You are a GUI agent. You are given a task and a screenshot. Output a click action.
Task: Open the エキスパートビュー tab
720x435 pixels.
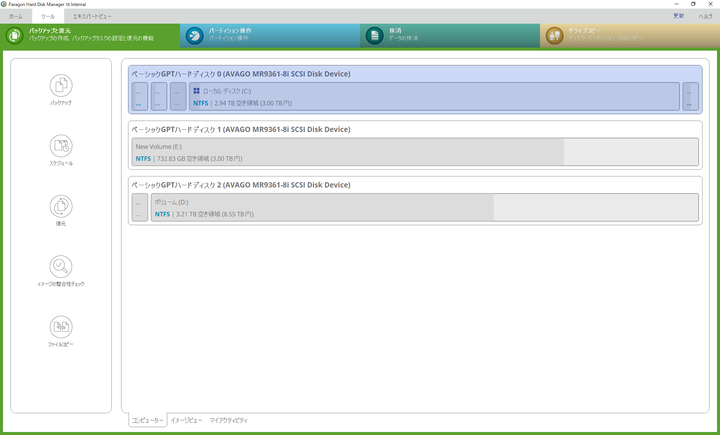click(x=92, y=17)
